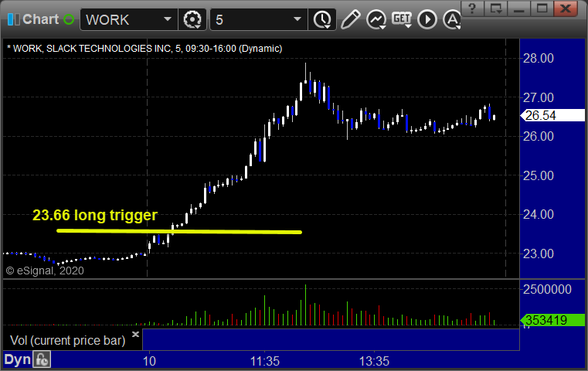Close the Vol study panel X
Screen dimensions: 588x371
(x=135, y=334)
